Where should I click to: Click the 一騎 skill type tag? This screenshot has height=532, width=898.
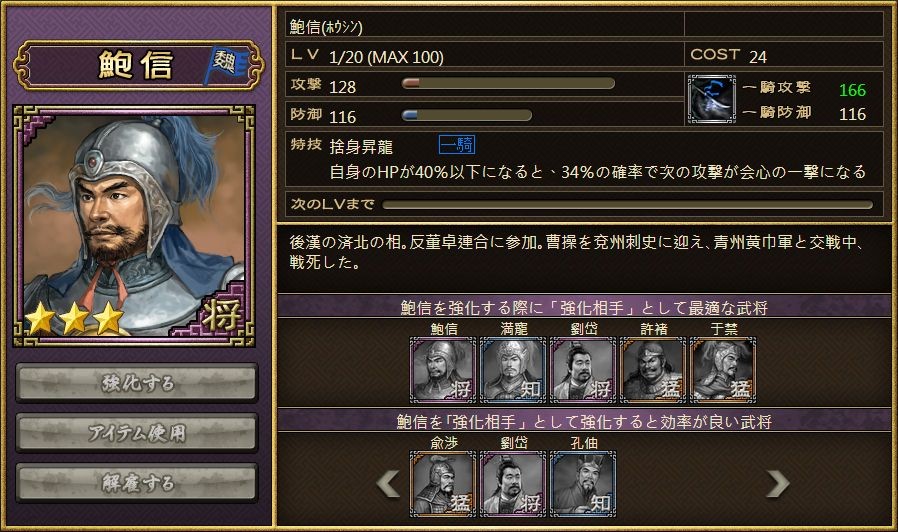tap(456, 145)
